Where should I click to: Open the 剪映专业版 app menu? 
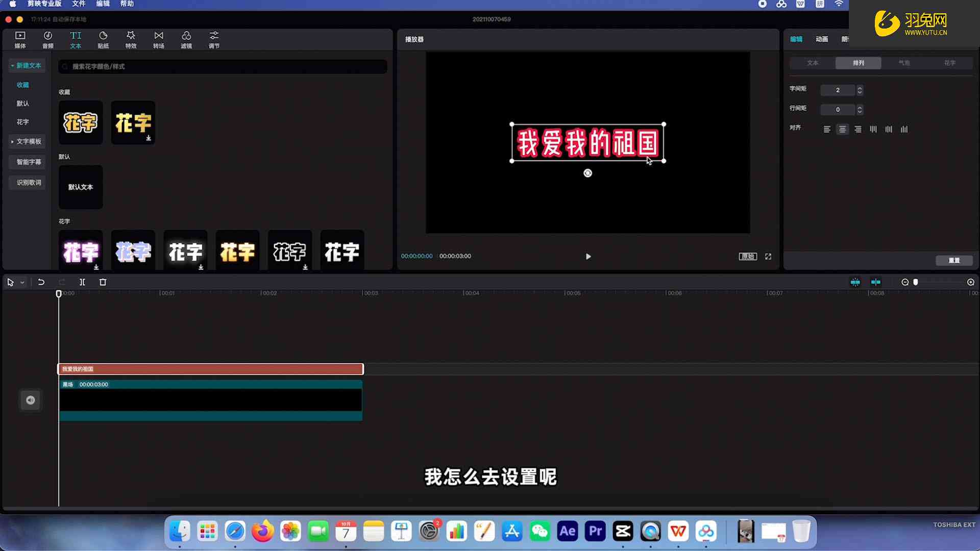click(x=44, y=4)
